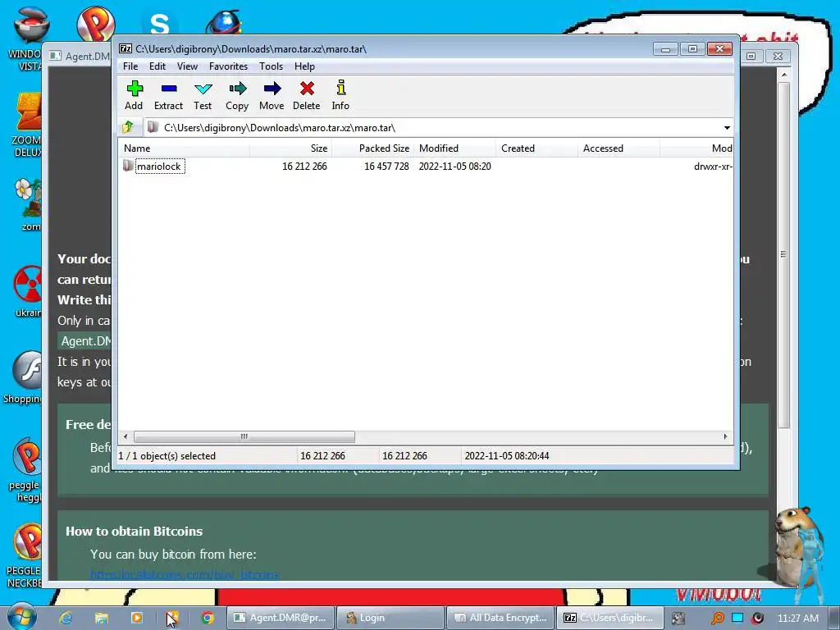The height and width of the screenshot is (630, 840).
Task: Close the background Agent.DMR window
Action: pos(778,57)
